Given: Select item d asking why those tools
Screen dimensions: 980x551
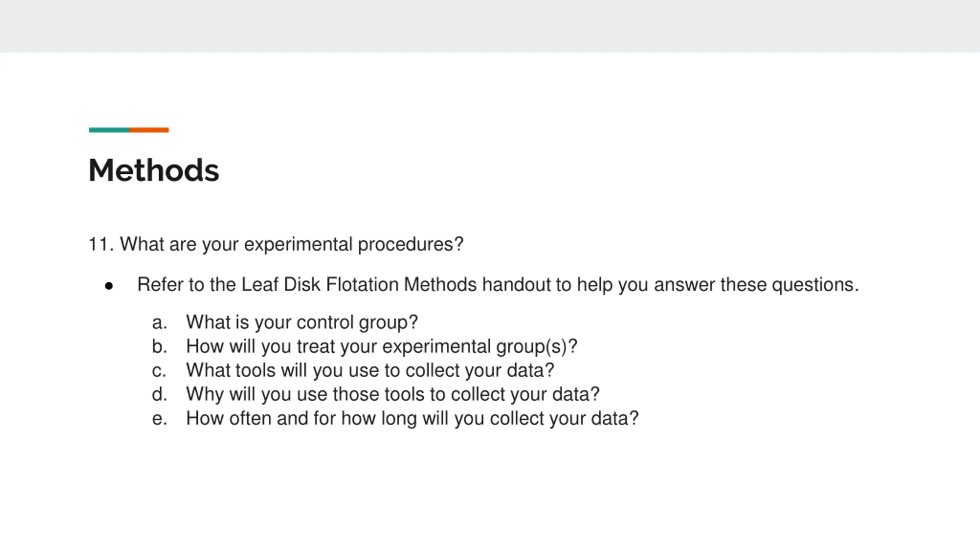Looking at the screenshot, I should [x=393, y=394].
